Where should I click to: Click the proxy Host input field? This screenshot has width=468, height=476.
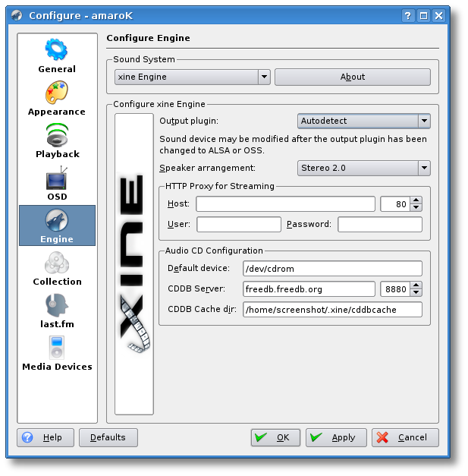[x=285, y=204]
